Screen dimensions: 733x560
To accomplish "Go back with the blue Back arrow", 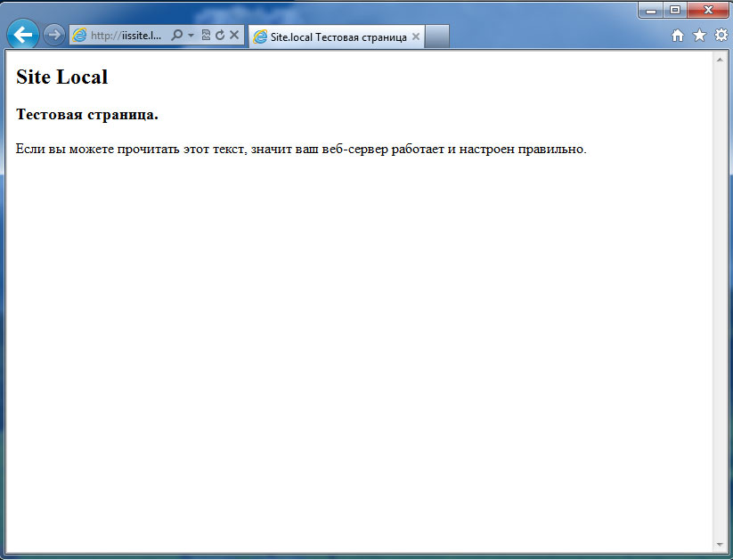I will 23,35.
